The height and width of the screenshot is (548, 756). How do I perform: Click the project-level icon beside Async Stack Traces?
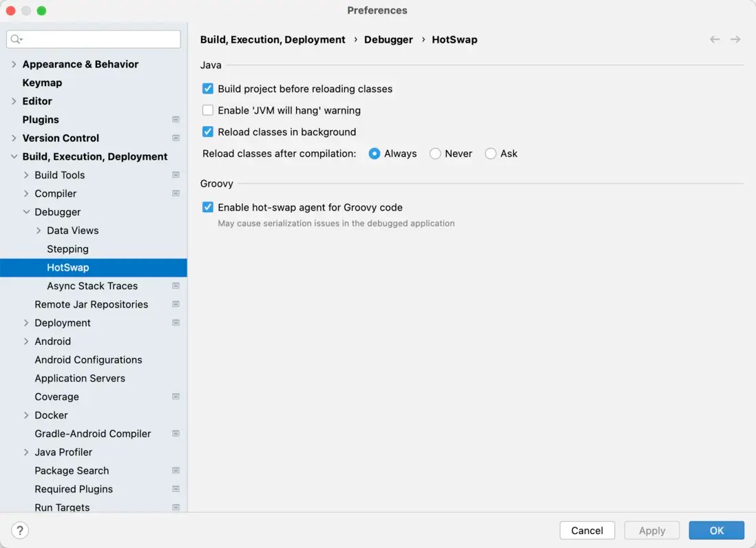[176, 286]
